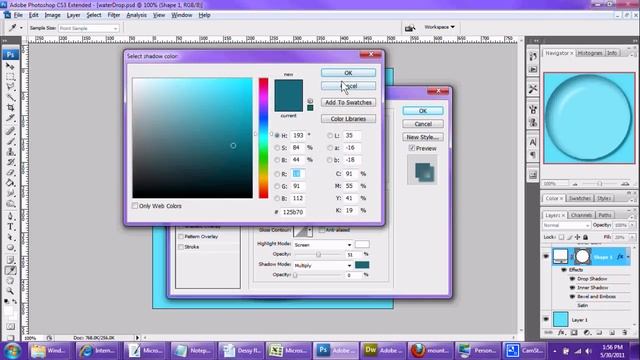This screenshot has width=640, height=360.
Task: Click Add layer mask icon below layers
Action: pyautogui.click(x=574, y=333)
